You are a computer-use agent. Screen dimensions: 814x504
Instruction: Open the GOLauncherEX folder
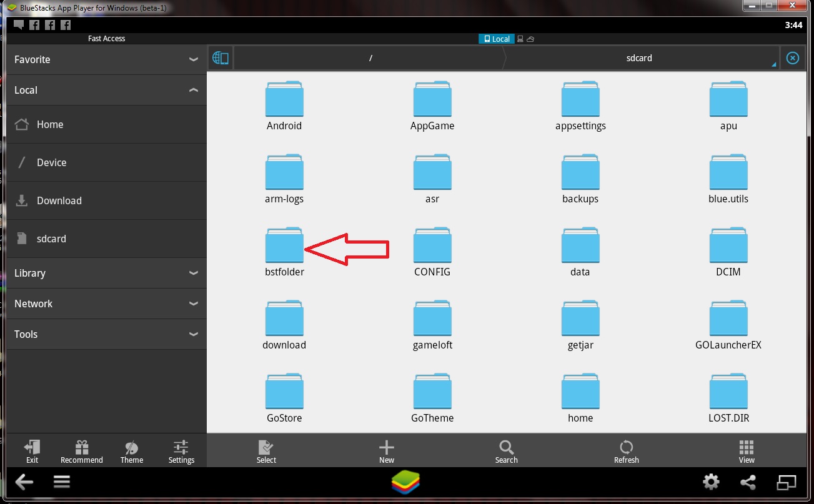[x=728, y=325]
